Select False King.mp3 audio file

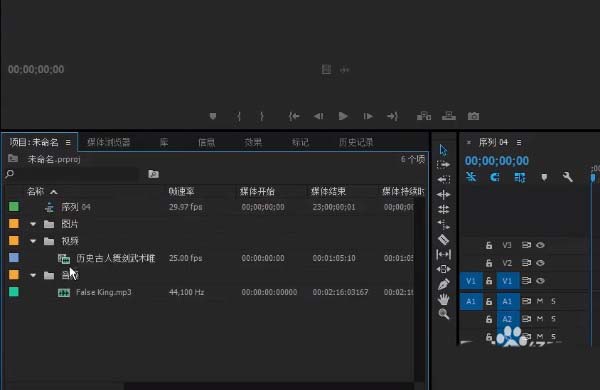click(104, 292)
